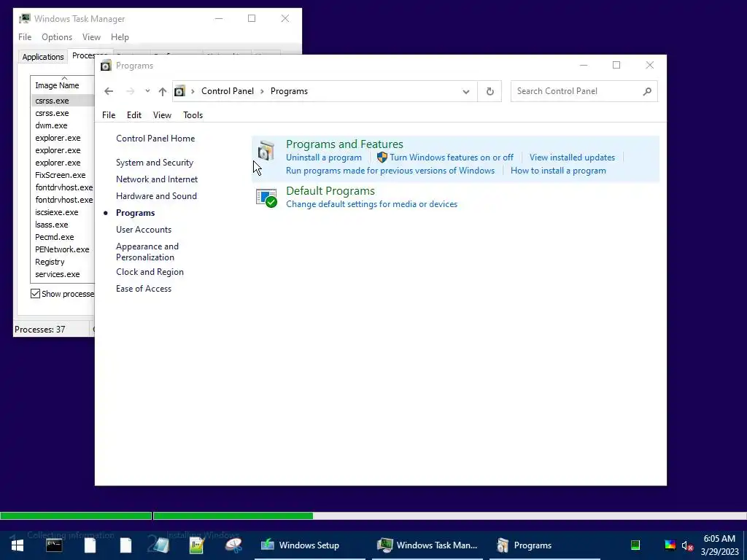Expand the address bar history dropdown
This screenshot has width=747, height=560.
point(466,91)
